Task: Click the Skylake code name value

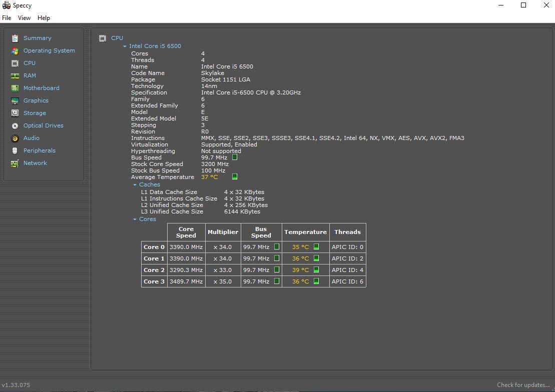Action: click(x=212, y=73)
